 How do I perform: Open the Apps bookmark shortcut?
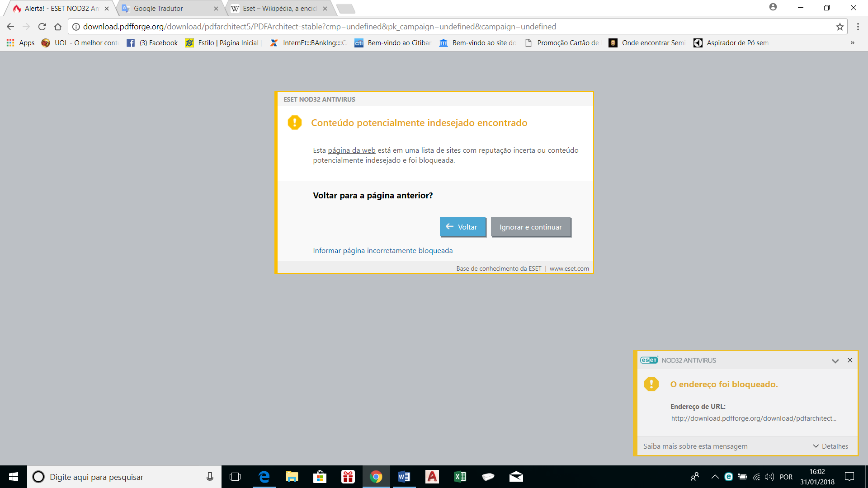[20, 43]
